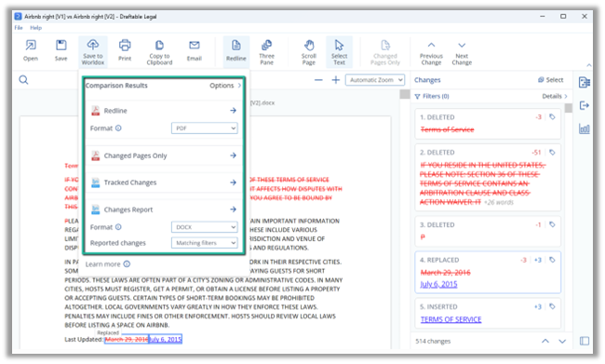Open Reported changes Matching filters dropdown

click(x=205, y=243)
